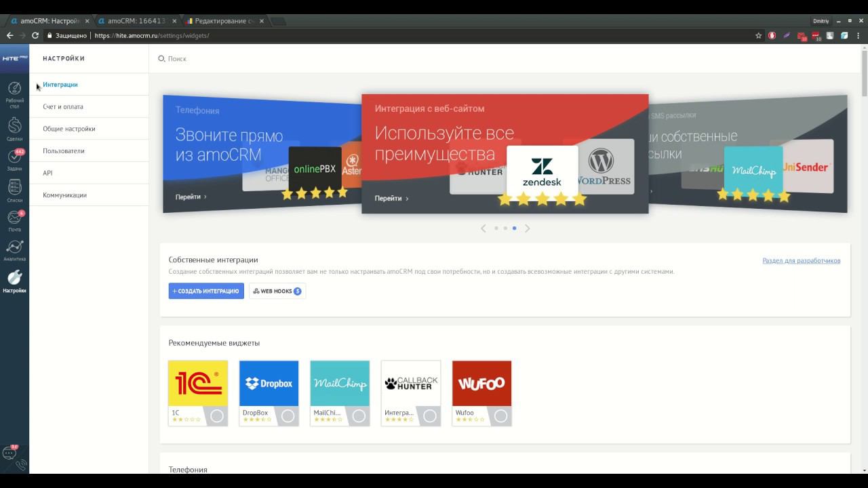Switch to the amoCRM: 166413 browser tab
This screenshot has height=488, width=868.
(x=138, y=21)
